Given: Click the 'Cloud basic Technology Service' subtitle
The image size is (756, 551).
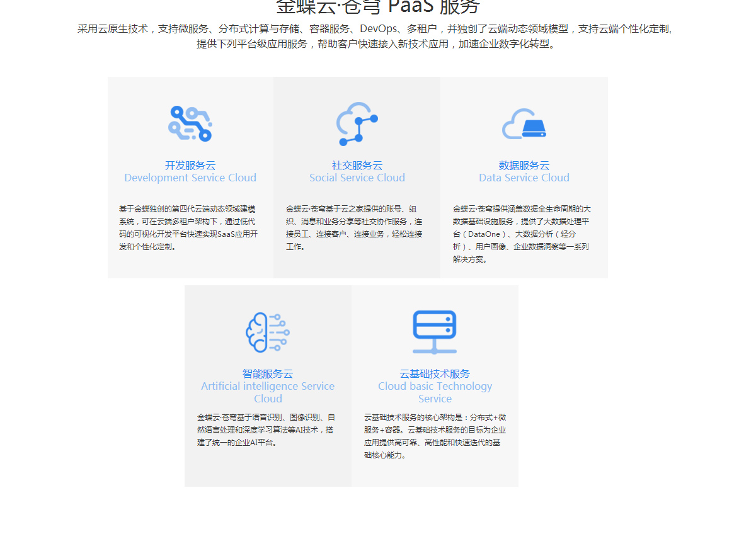Looking at the screenshot, I should tap(435, 392).
